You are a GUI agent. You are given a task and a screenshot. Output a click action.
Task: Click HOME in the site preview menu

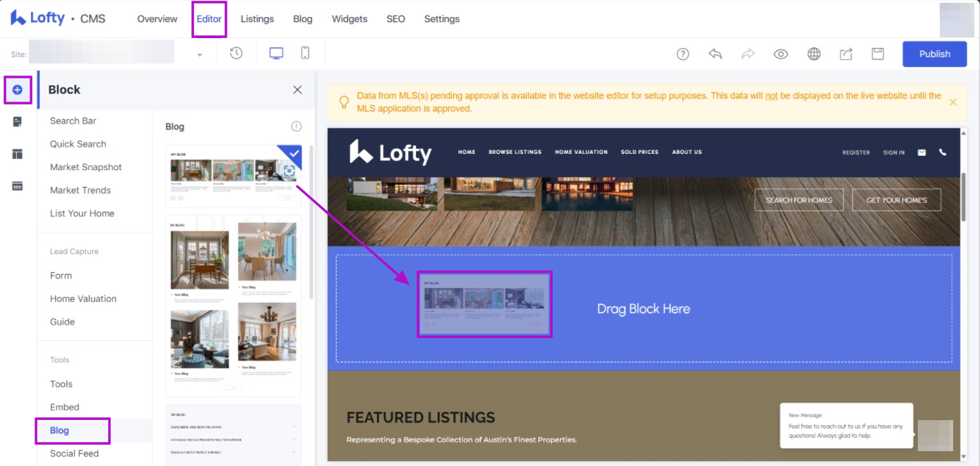(467, 152)
